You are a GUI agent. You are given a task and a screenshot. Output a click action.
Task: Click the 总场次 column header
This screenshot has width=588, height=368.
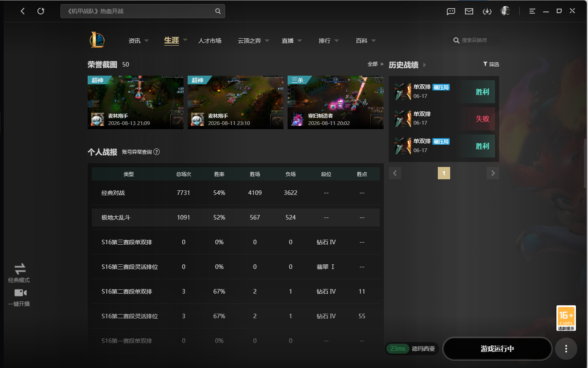(x=184, y=174)
